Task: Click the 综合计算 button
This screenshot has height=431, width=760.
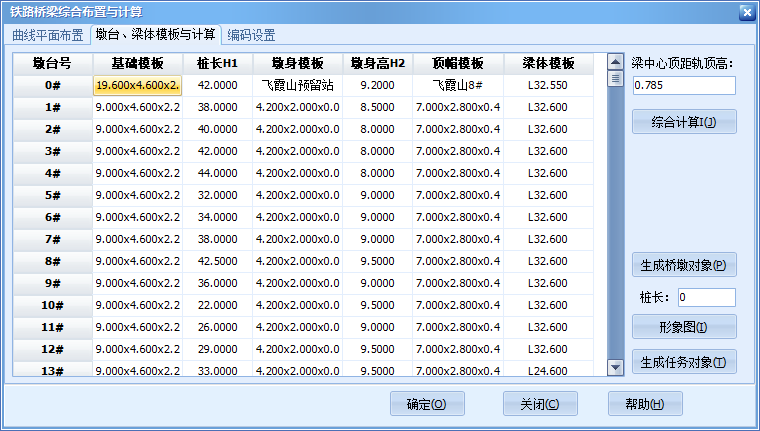Action: coord(684,122)
